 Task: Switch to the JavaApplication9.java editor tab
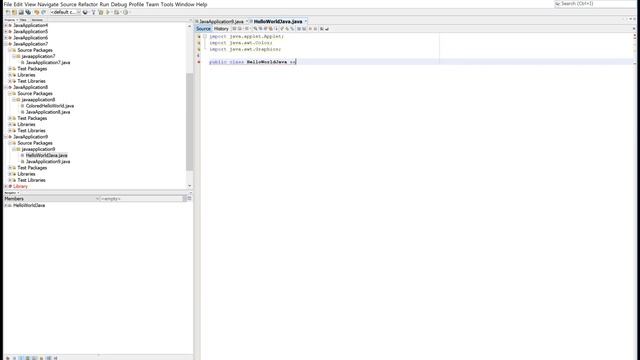pyautogui.click(x=221, y=21)
